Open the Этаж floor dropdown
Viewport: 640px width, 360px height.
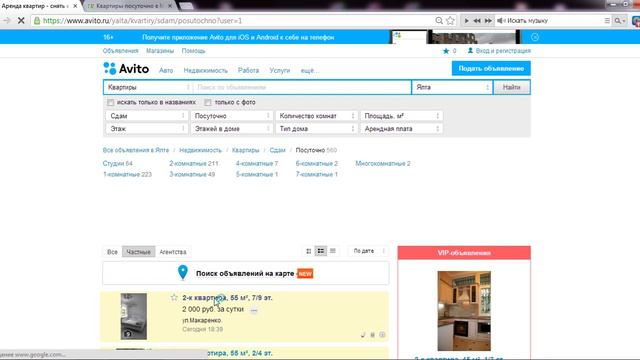(x=147, y=129)
